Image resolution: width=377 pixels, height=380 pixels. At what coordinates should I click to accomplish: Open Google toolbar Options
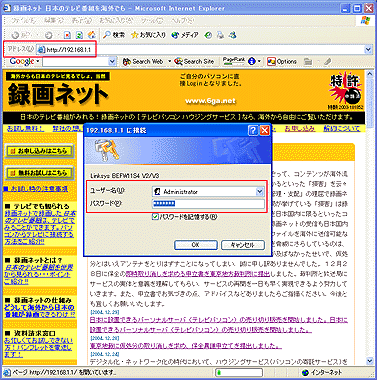point(282,61)
